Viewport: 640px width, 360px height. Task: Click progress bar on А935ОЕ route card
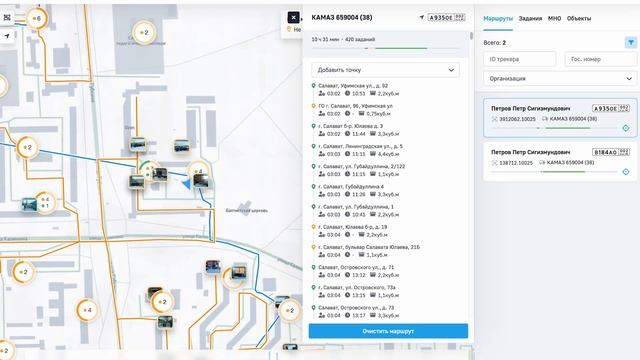tap(554, 128)
